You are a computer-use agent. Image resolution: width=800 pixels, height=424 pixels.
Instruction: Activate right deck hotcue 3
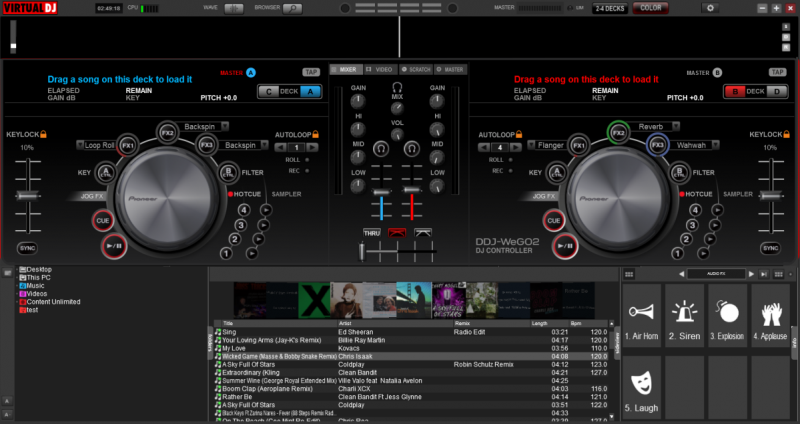[692, 225]
